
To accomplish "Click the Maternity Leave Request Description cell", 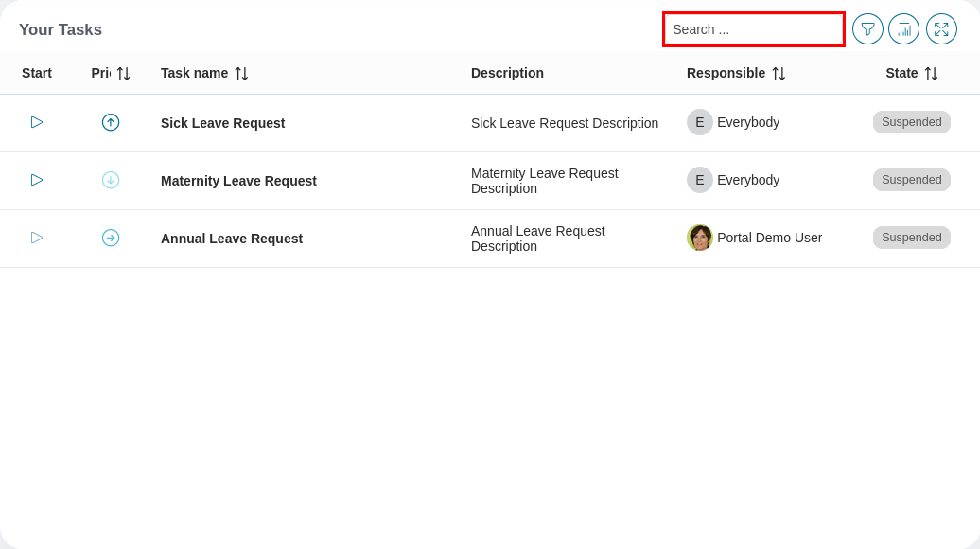I will 544,181.
